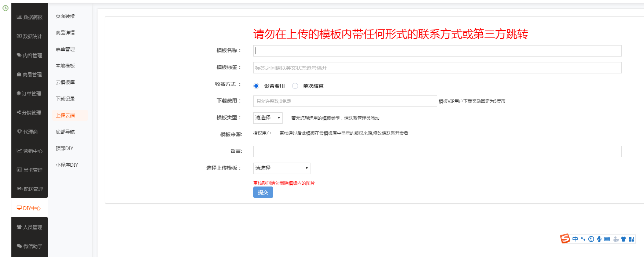Toggle the IME punctuation mode icon
644x257 pixels.
(x=583, y=239)
